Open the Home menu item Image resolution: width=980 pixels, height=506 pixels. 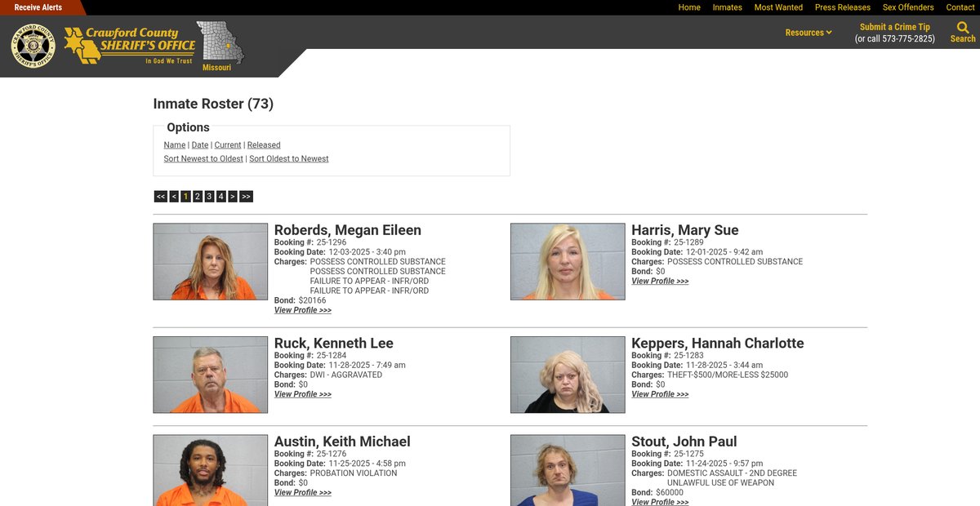[689, 7]
